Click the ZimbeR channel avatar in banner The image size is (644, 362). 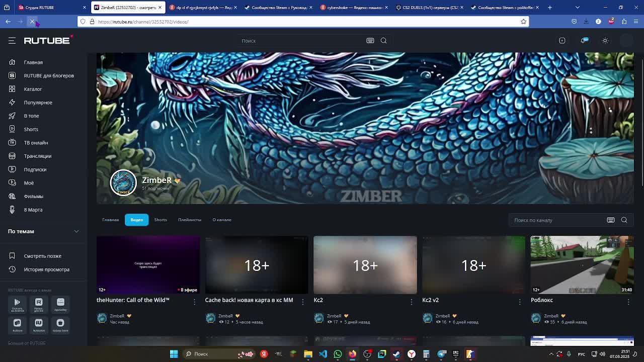[x=123, y=183]
